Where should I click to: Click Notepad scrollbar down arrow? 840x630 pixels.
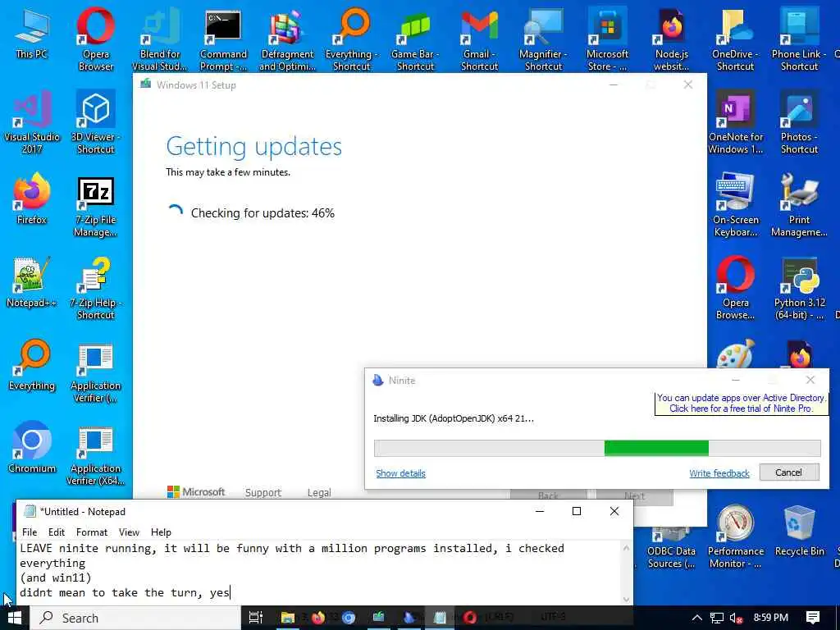tap(626, 600)
